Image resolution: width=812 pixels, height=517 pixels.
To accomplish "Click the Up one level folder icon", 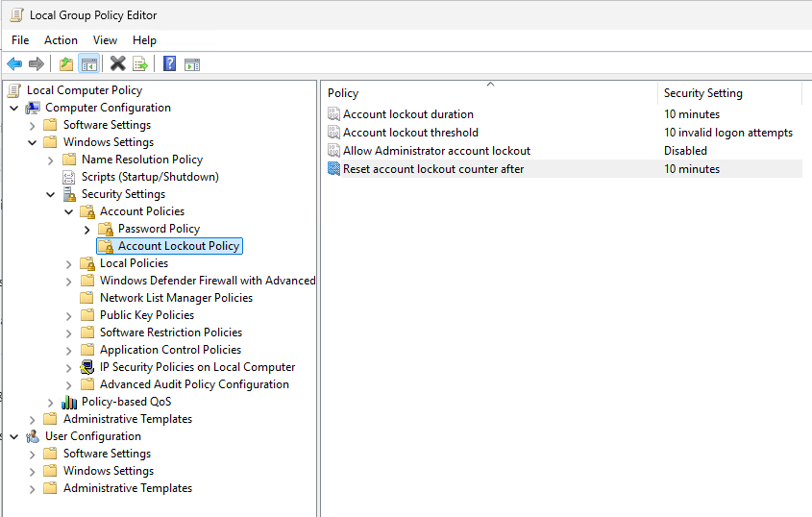I will pyautogui.click(x=66, y=64).
